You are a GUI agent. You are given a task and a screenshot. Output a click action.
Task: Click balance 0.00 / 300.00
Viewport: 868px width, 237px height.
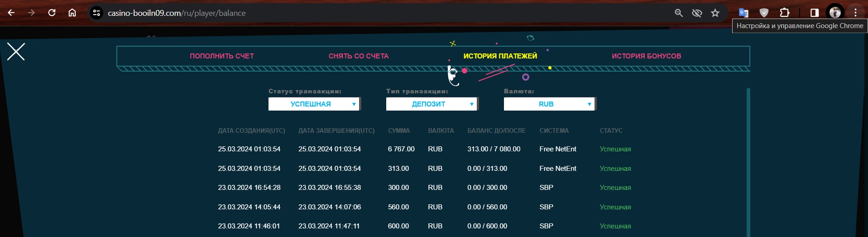click(487, 188)
